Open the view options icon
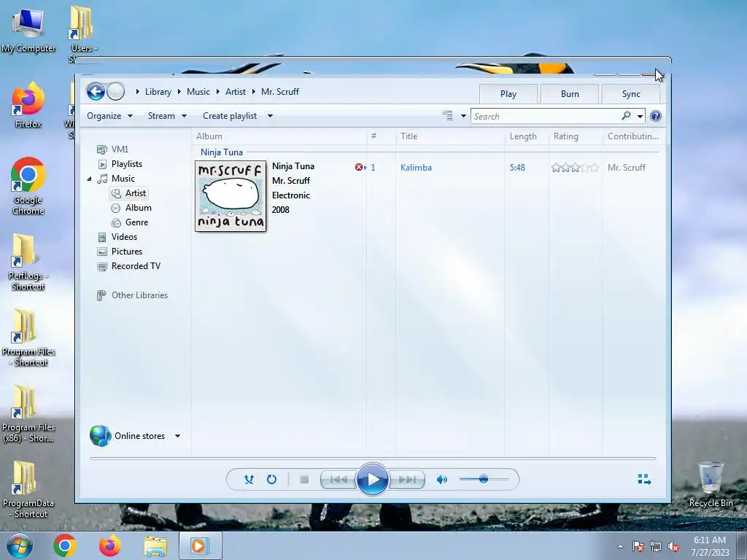The image size is (747, 560). (x=447, y=116)
